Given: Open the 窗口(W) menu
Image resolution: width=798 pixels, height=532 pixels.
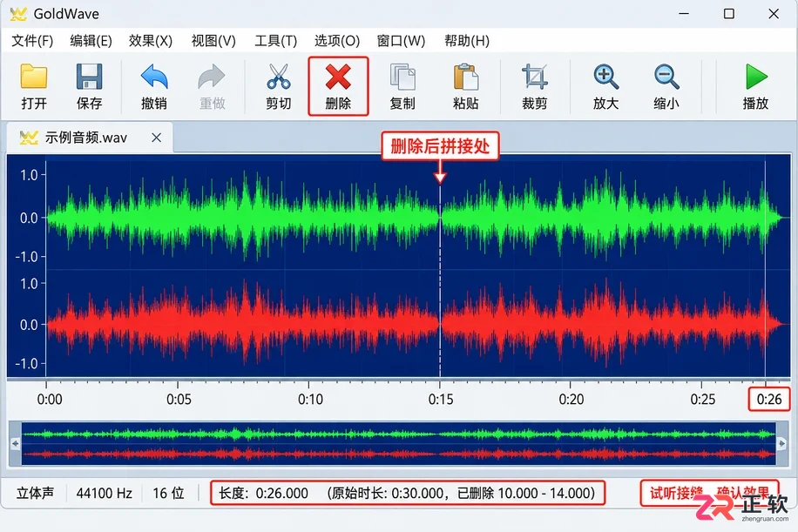Looking at the screenshot, I should (401, 41).
